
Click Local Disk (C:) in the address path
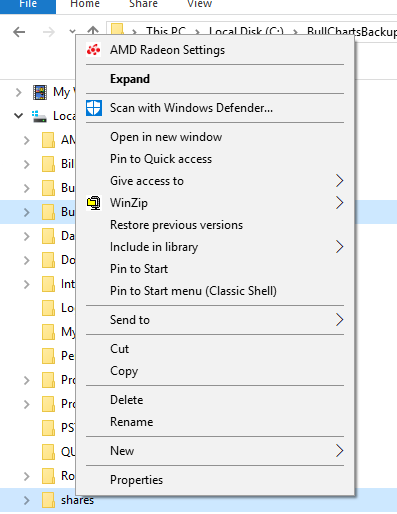click(246, 32)
